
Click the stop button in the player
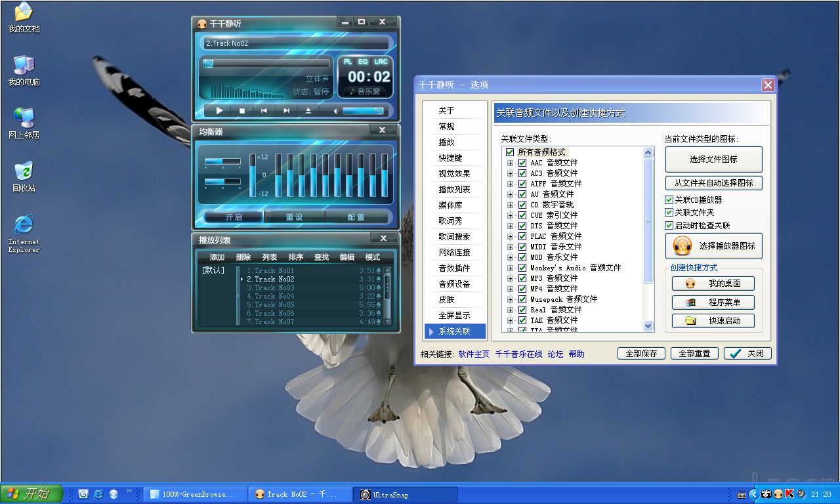coord(241,111)
